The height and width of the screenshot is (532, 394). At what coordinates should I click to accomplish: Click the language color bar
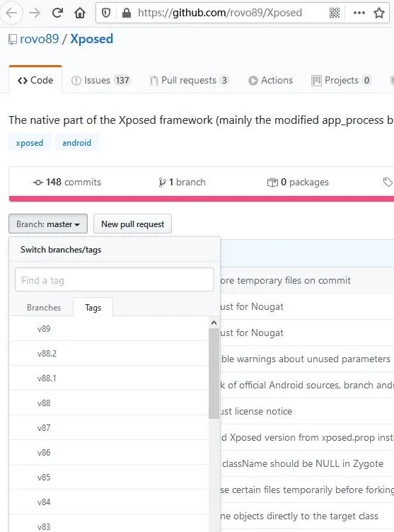[x=202, y=199]
